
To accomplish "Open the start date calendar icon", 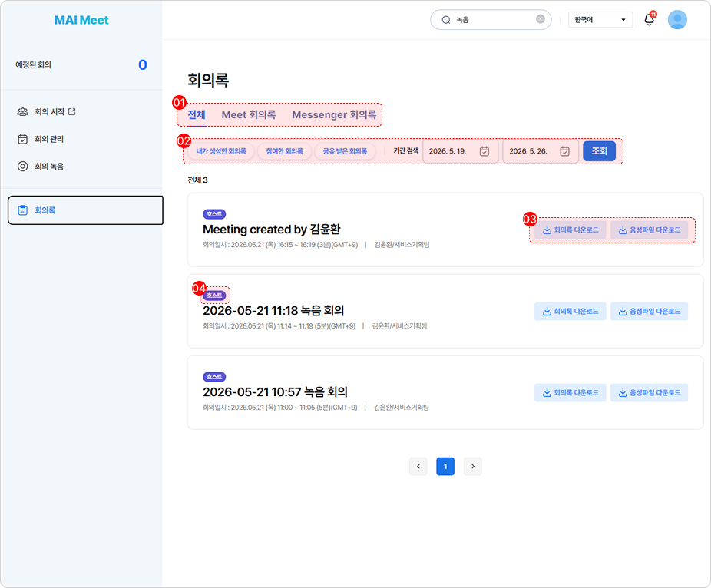I will pos(484,151).
